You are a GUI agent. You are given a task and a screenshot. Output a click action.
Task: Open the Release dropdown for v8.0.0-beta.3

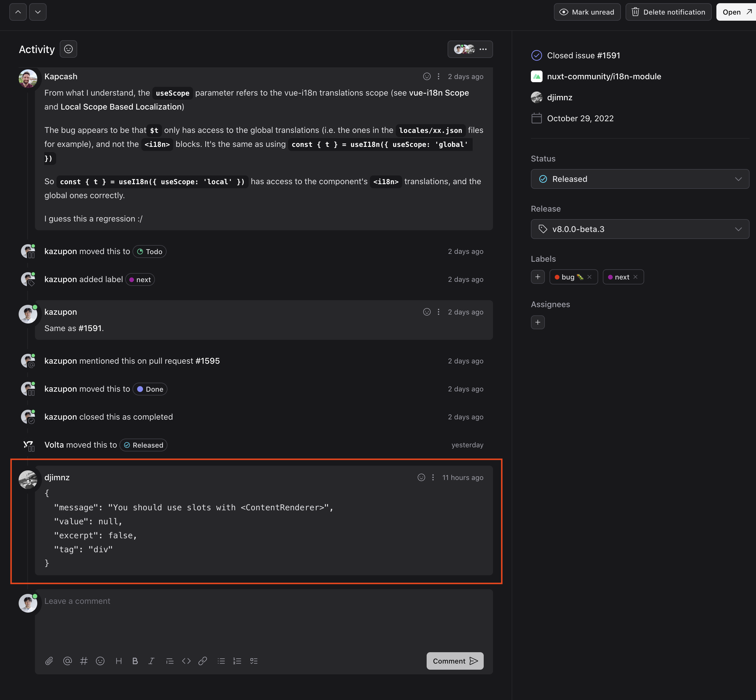[640, 229]
